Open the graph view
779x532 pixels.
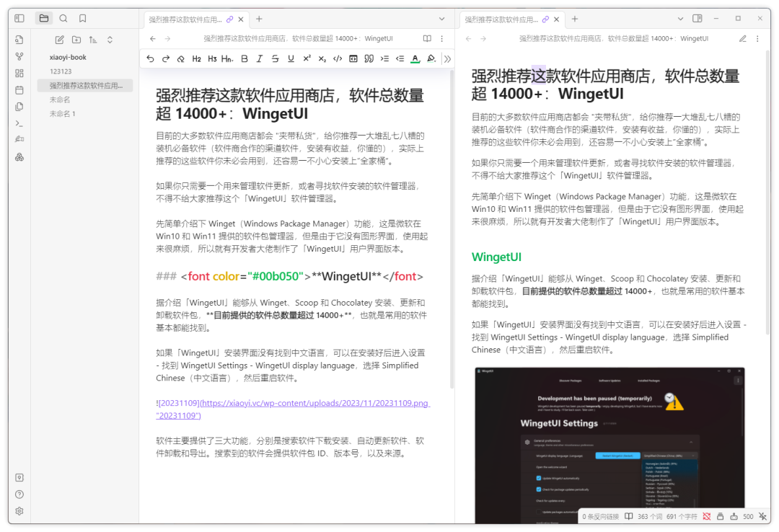point(19,57)
